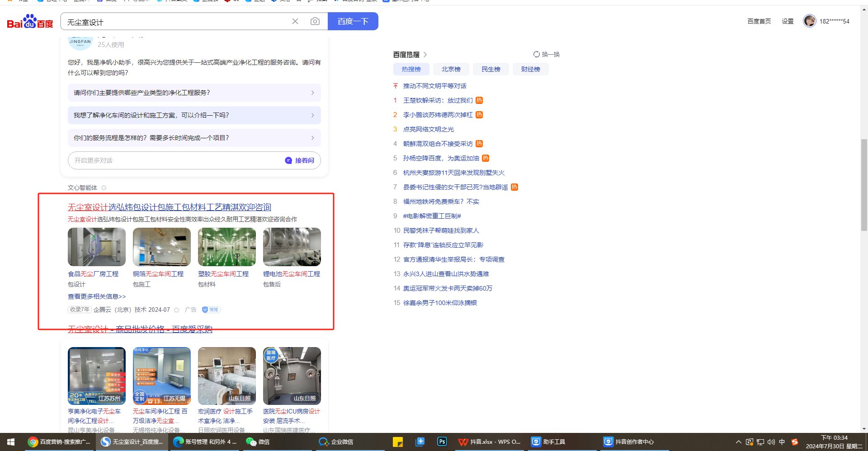The width and height of the screenshot is (868, 451).
Task: Select the 民生榜 tab
Action: click(x=491, y=69)
